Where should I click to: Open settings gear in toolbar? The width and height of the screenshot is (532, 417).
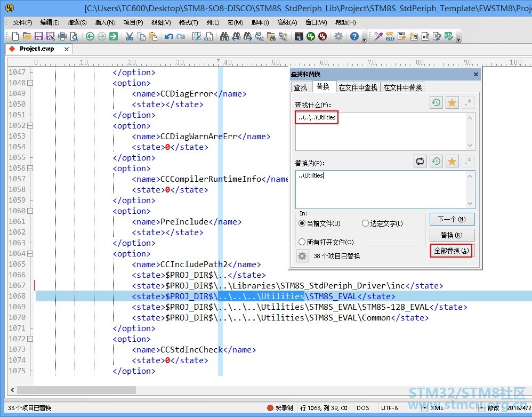pyautogui.click(x=338, y=36)
